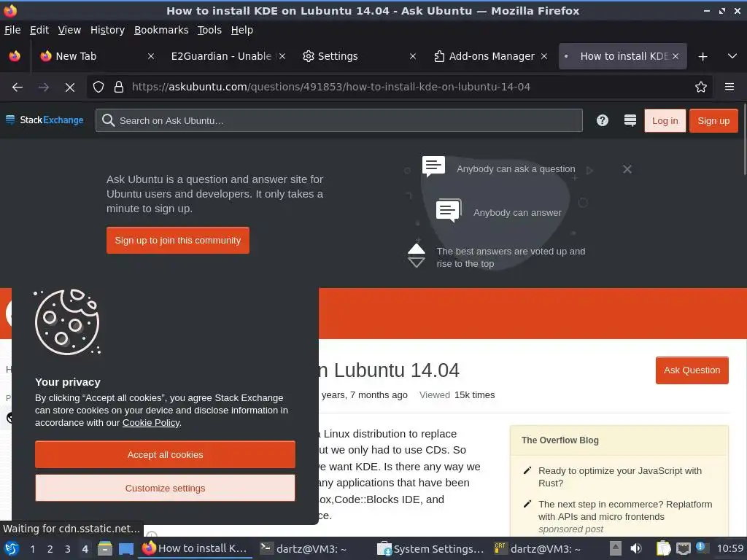Open the update notifier tray icon

(701, 547)
